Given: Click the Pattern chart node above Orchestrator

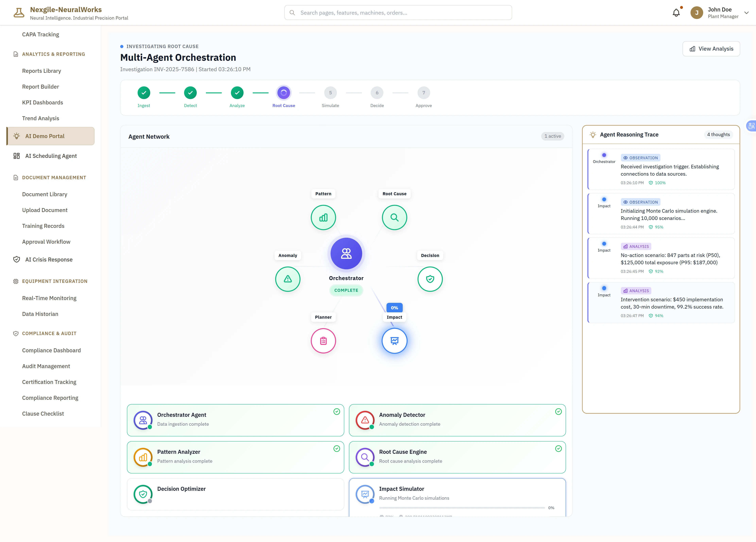Looking at the screenshot, I should coord(323,217).
